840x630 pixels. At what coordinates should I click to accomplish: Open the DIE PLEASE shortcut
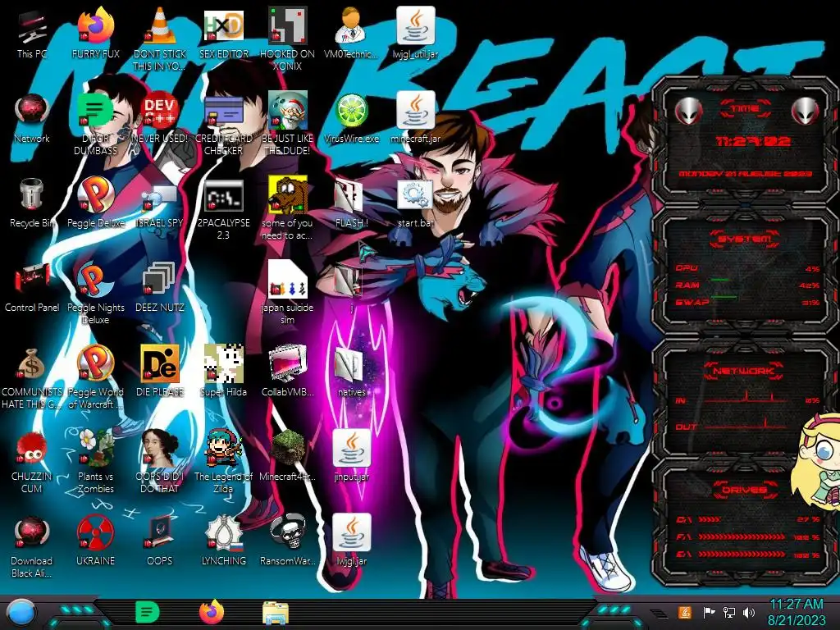(160, 372)
